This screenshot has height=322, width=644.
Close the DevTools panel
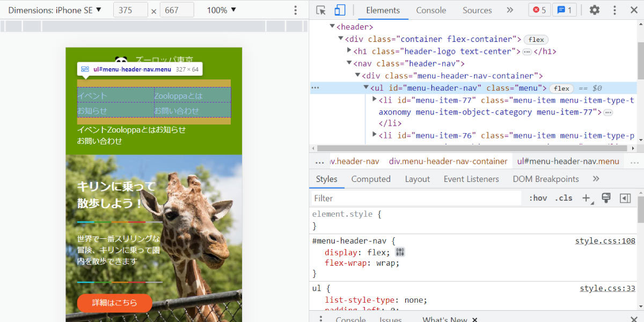click(633, 10)
